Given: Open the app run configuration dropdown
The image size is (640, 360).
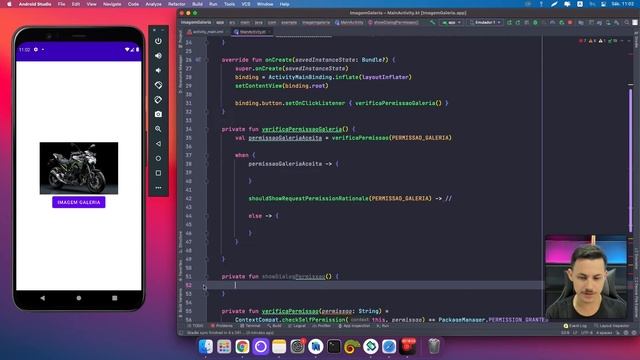Looking at the screenshot, I should pos(451,22).
